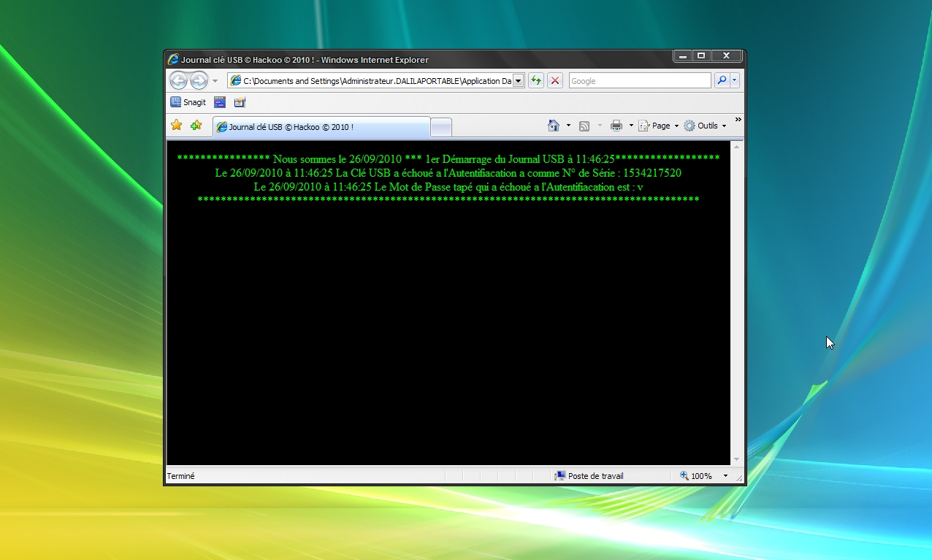Screen dimensions: 932x560
Task: Open the Outils menu
Action: tap(706, 126)
